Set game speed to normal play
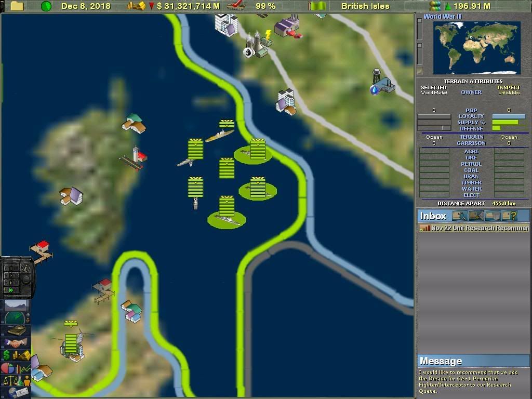532x399 pixels. point(10,283)
